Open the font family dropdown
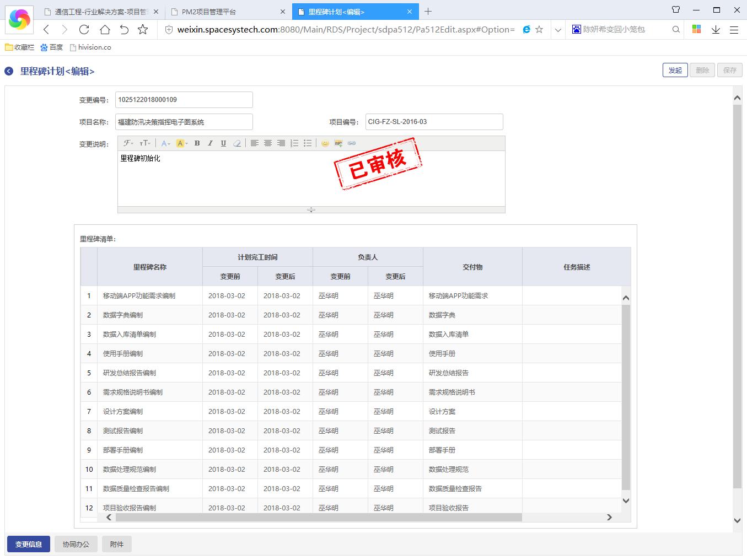Viewport: 747px width, 560px height. pyautogui.click(x=128, y=143)
